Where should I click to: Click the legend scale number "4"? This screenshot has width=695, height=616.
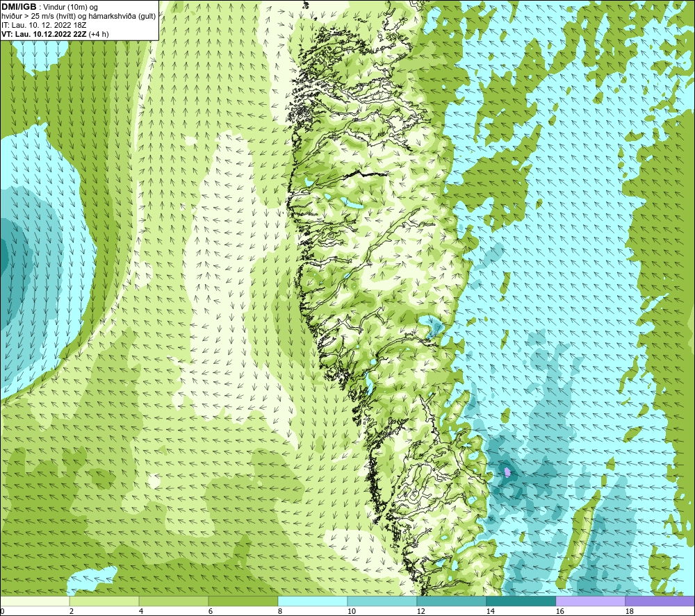pos(141,611)
